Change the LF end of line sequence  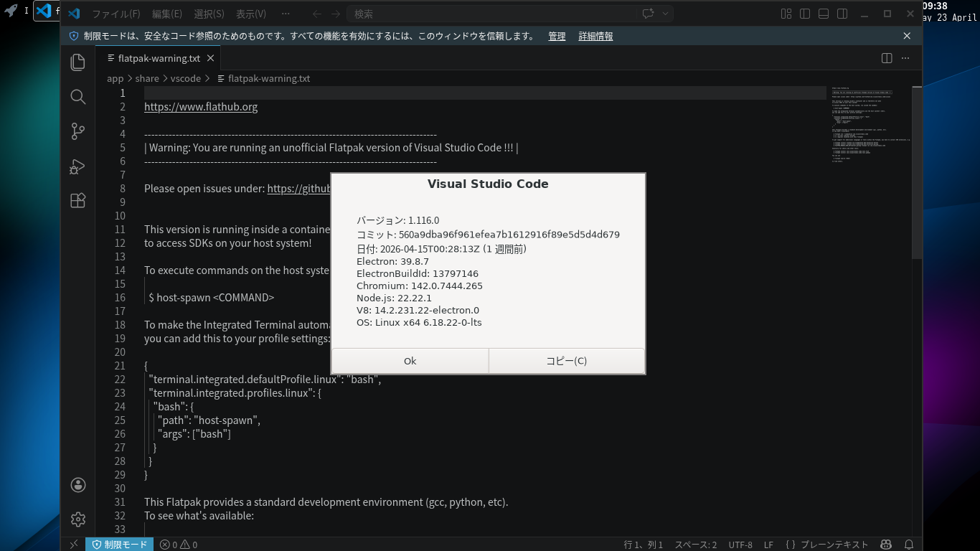(768, 545)
